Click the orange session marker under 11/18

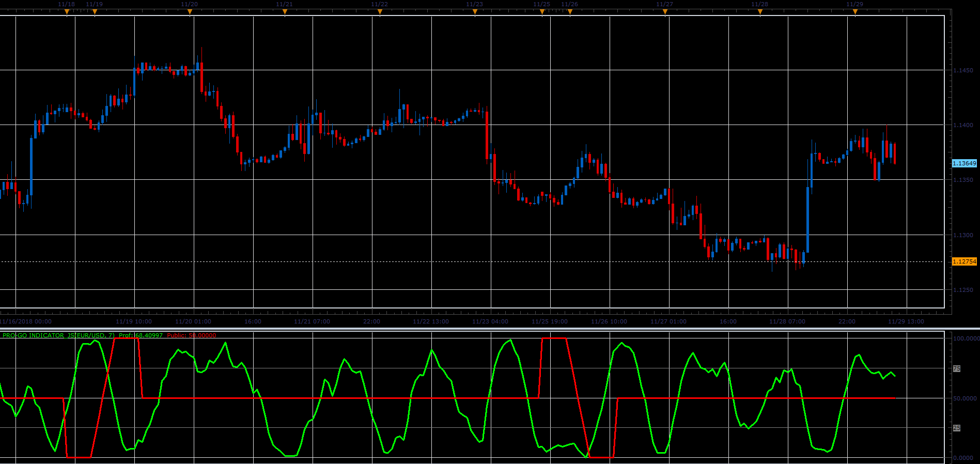point(67,11)
